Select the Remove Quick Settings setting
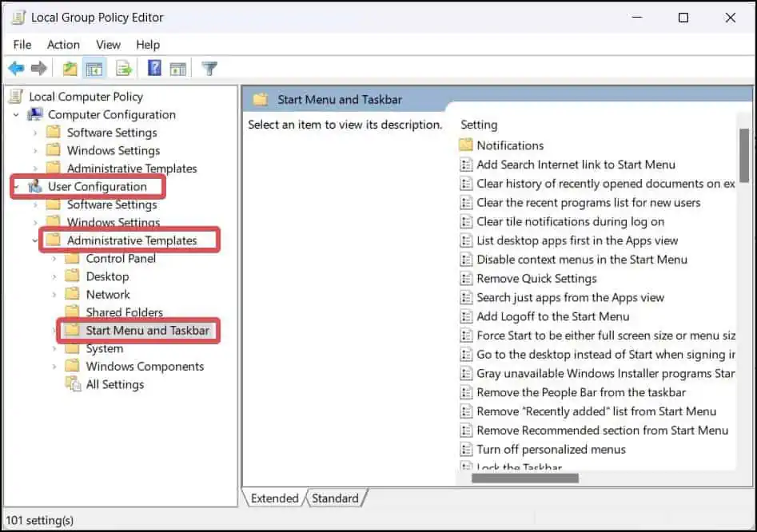The height and width of the screenshot is (532, 757). [536, 278]
